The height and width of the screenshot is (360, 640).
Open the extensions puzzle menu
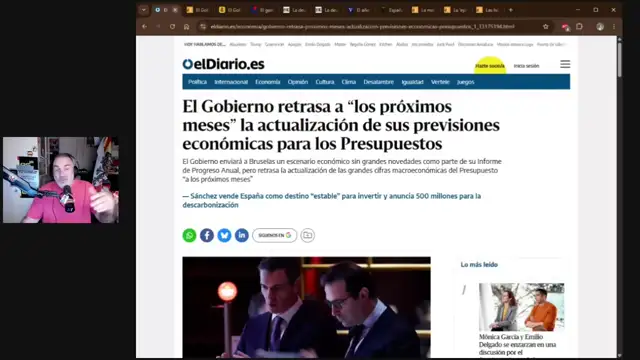(x=579, y=27)
